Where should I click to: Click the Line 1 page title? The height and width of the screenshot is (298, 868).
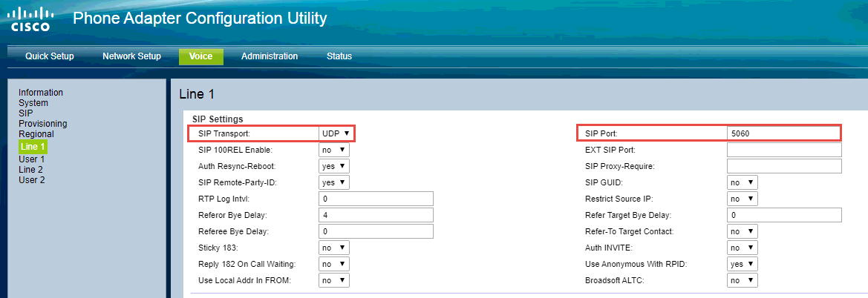[197, 95]
